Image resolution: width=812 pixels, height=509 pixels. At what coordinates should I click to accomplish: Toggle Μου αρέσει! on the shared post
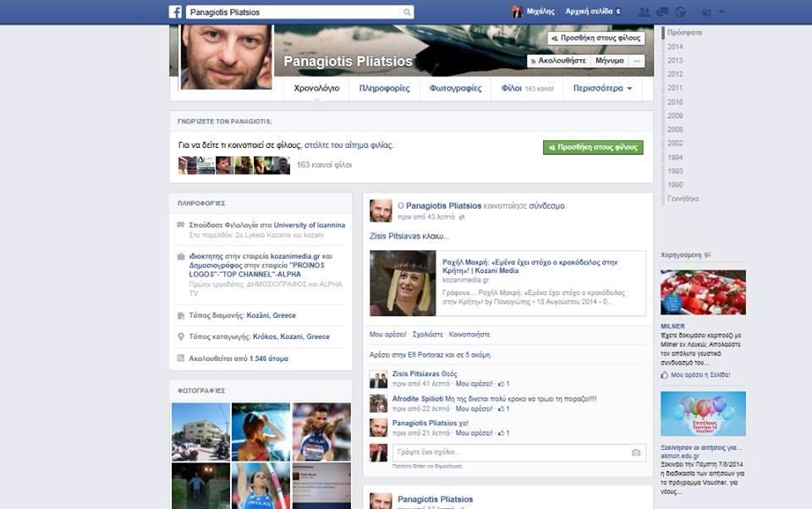click(x=387, y=334)
